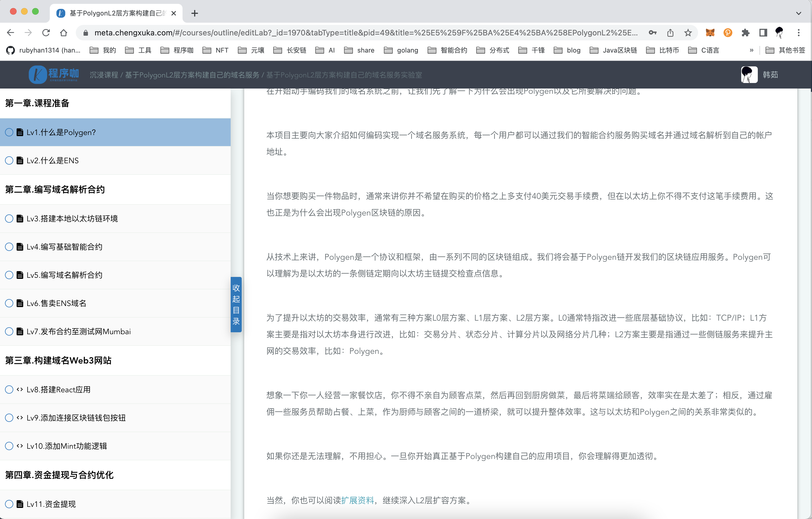Select lesson Lv4.编写基础智能合约
Screen dimensions: 812x519
pyautogui.click(x=115, y=247)
